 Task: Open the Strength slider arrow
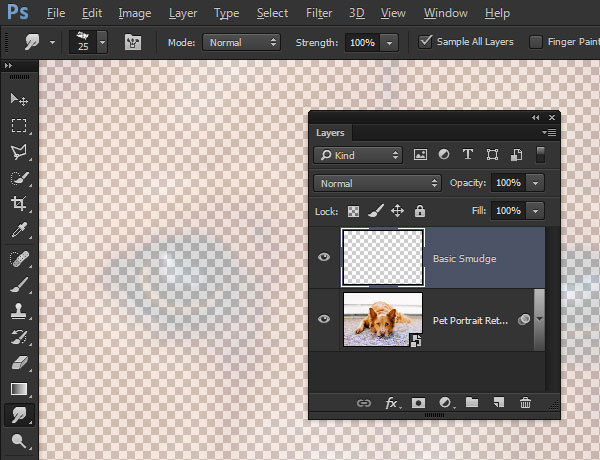[x=389, y=43]
